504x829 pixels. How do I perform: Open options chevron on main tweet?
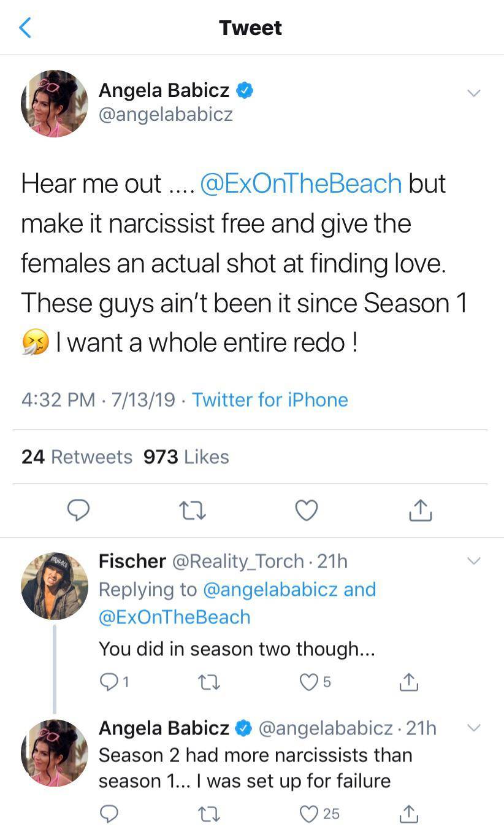(x=473, y=93)
